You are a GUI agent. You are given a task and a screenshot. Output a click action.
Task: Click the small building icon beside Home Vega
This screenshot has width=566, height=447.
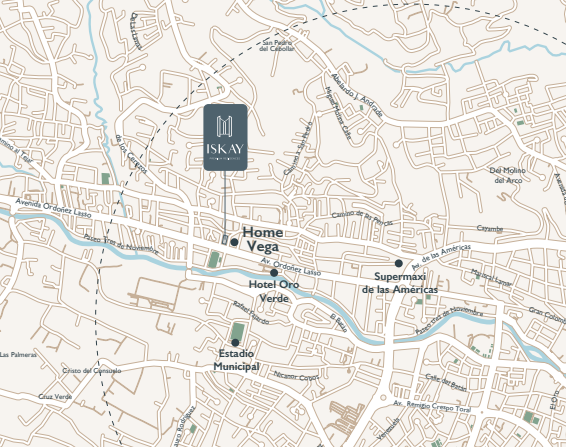pyautogui.click(x=225, y=240)
